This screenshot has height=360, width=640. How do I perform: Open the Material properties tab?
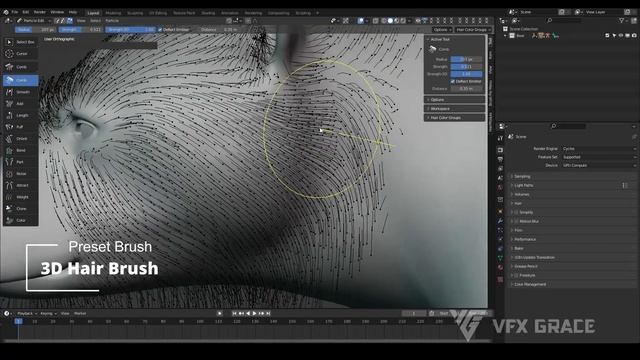(500, 268)
